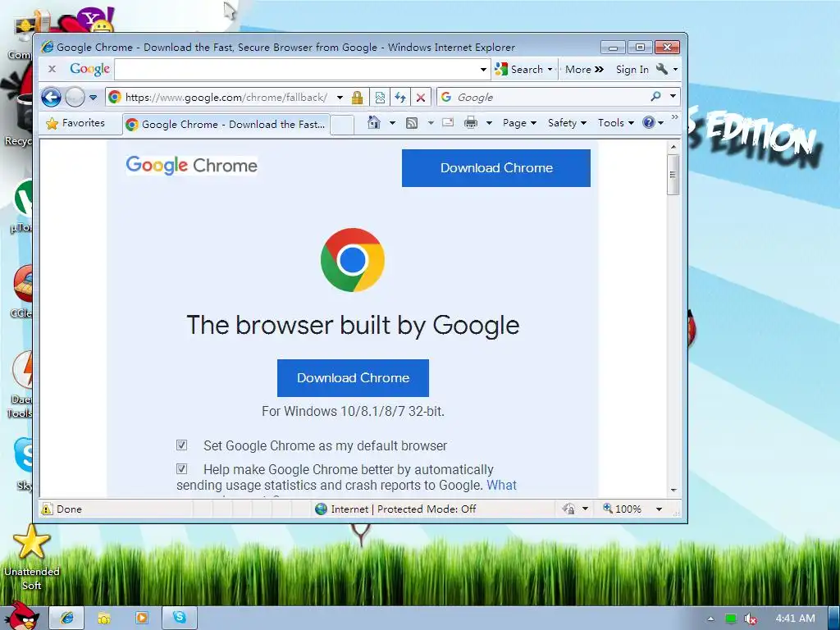The height and width of the screenshot is (630, 840).
Task: Click the RSS feeds icon
Action: coord(412,123)
